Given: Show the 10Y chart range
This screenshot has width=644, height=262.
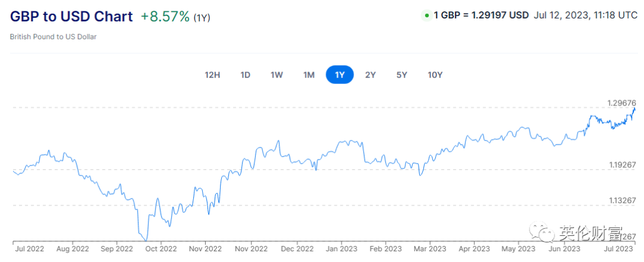Looking at the screenshot, I should click(x=435, y=75).
